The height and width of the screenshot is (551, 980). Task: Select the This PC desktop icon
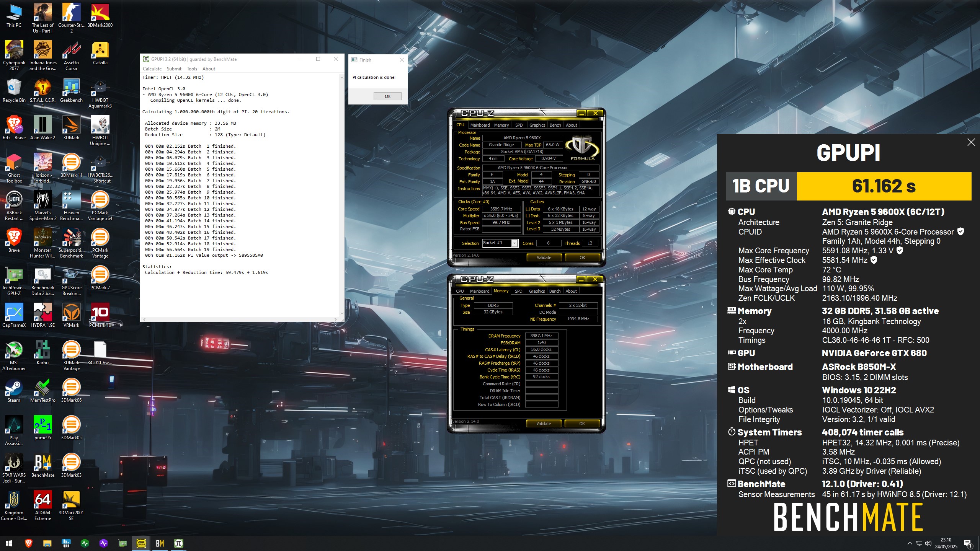point(14,16)
